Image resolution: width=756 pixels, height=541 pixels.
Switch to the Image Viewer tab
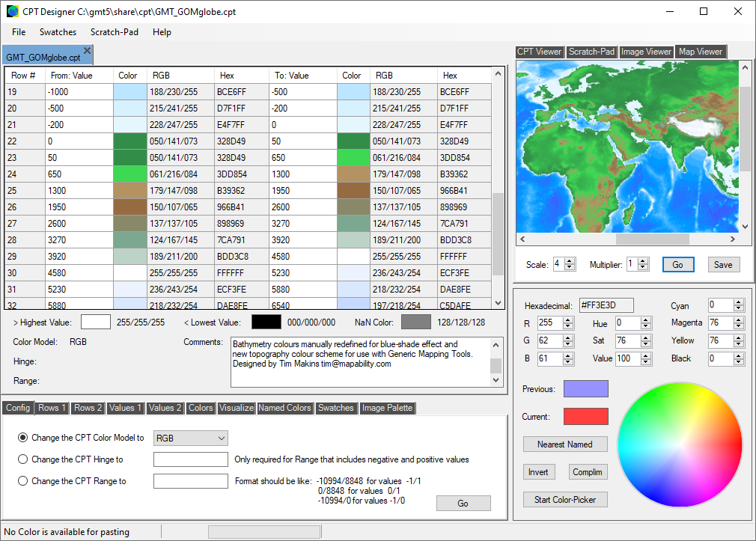coord(645,52)
